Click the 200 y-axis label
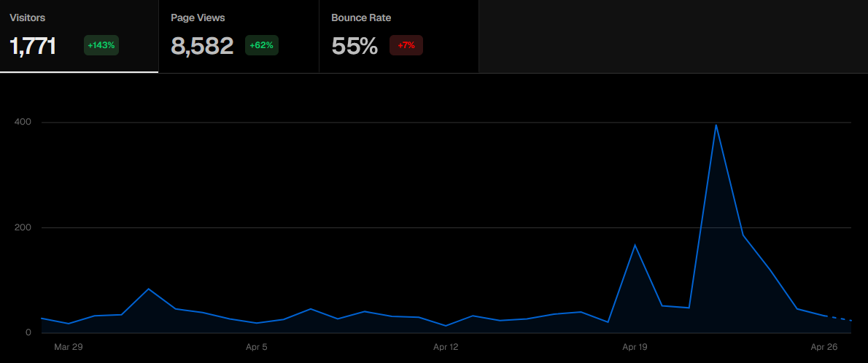This screenshot has height=363, width=868. (x=23, y=227)
